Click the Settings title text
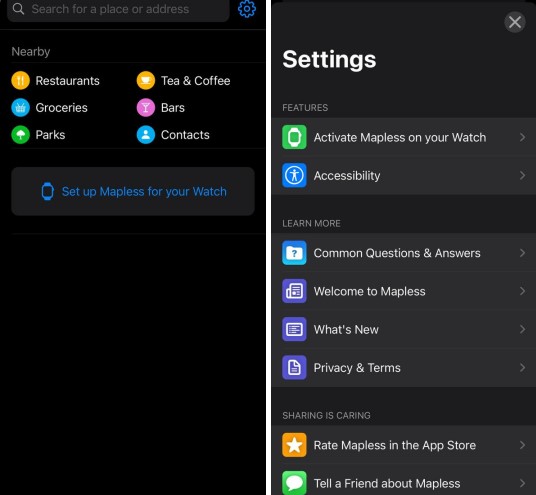The height and width of the screenshot is (495, 536). point(329,59)
